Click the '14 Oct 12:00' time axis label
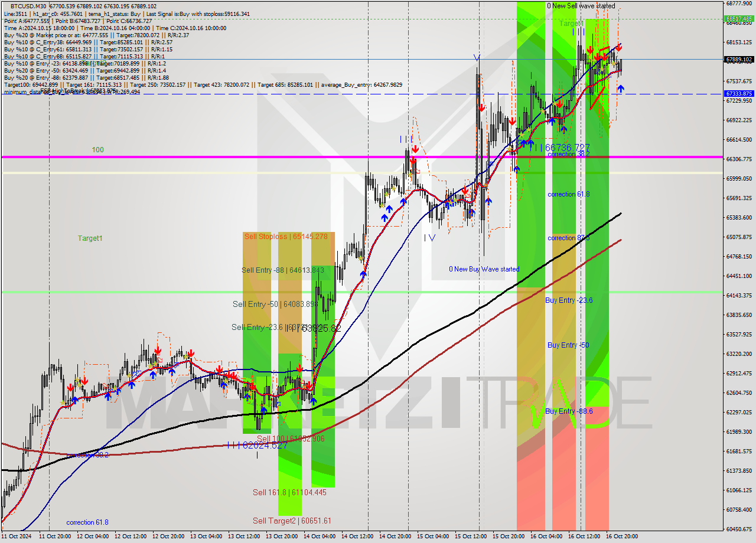The image size is (756, 543). click(357, 537)
